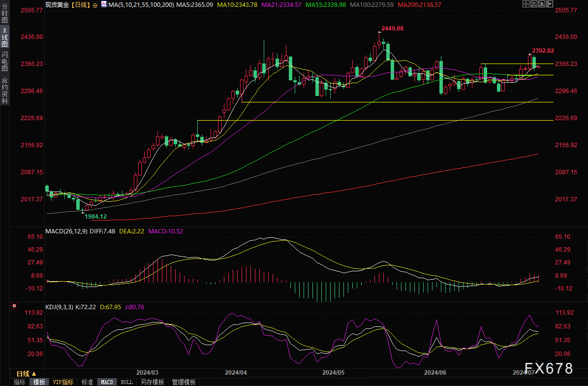The image size is (588, 386).
Task: Click the circled plus icon beside 日线 title
Action: pos(94,5)
